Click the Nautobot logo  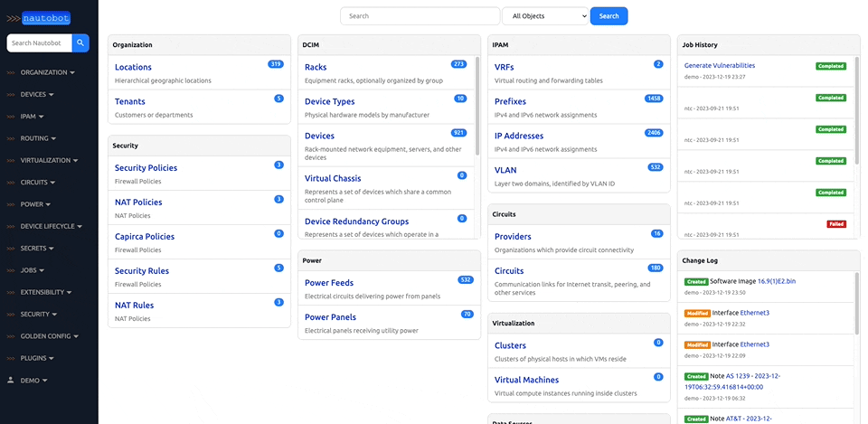(38, 18)
